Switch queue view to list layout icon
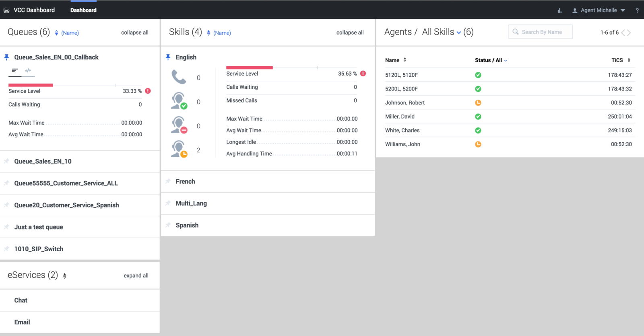The height and width of the screenshot is (336, 644). click(x=15, y=70)
